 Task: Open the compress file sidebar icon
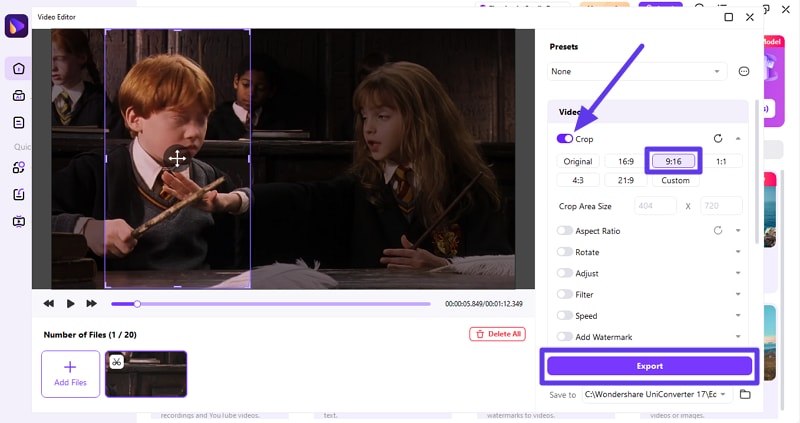[x=19, y=194]
